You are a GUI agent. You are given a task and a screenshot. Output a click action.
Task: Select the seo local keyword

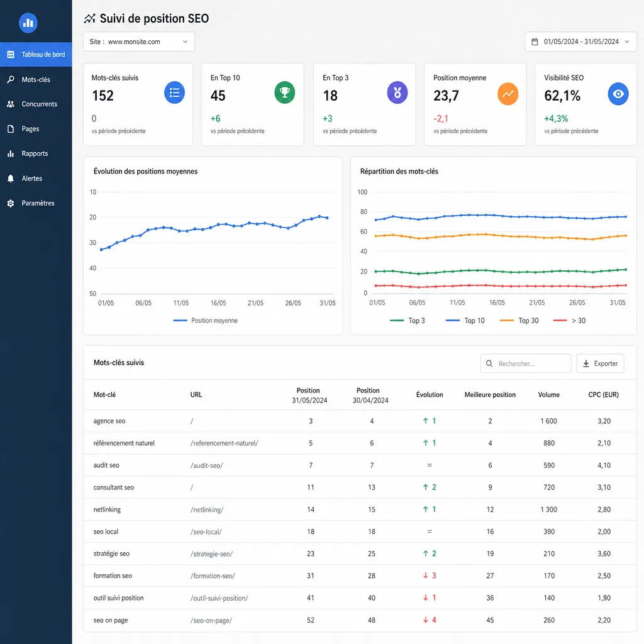106,531
